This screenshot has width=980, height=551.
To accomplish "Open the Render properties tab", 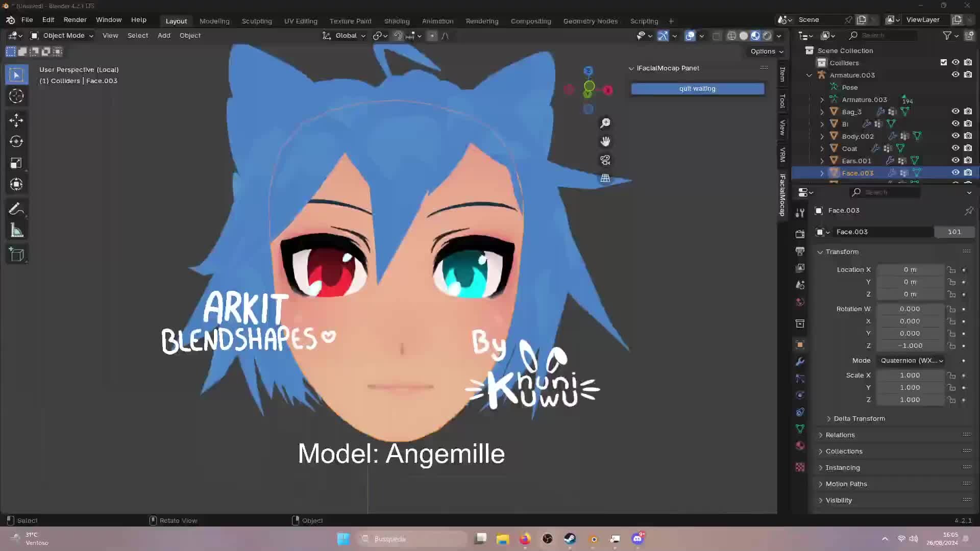I will tap(800, 233).
